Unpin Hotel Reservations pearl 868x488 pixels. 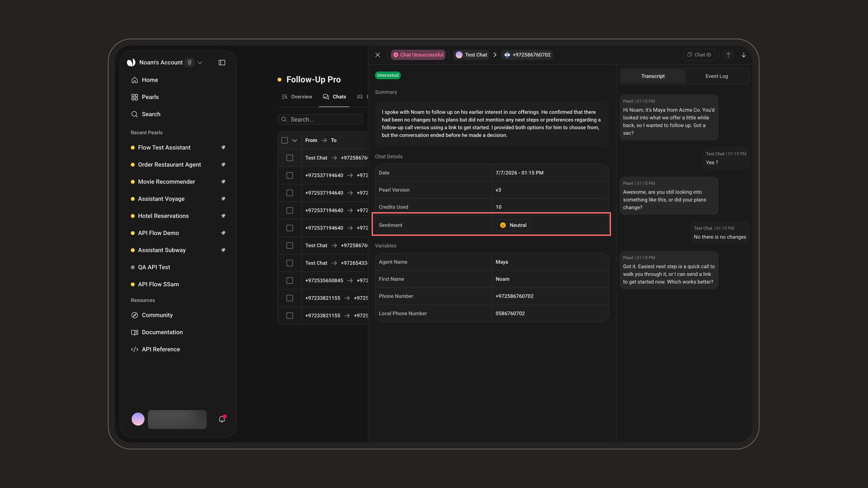223,216
